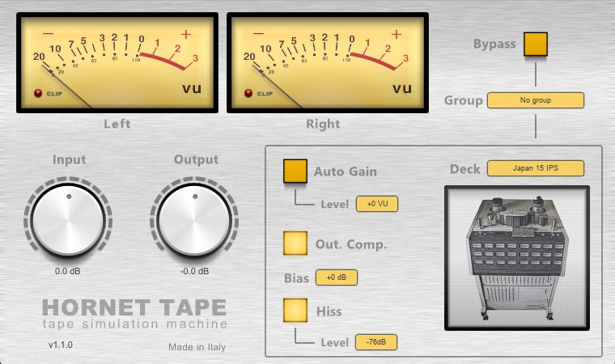Image resolution: width=615 pixels, height=364 pixels.
Task: Click the Bias label
Action: [x=296, y=278]
